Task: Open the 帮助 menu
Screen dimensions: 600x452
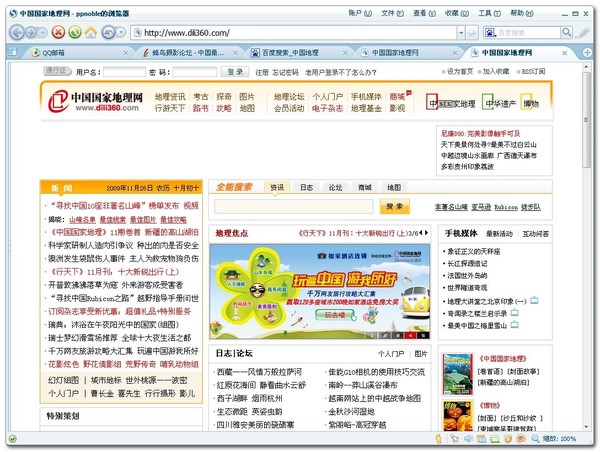Action: [522, 13]
